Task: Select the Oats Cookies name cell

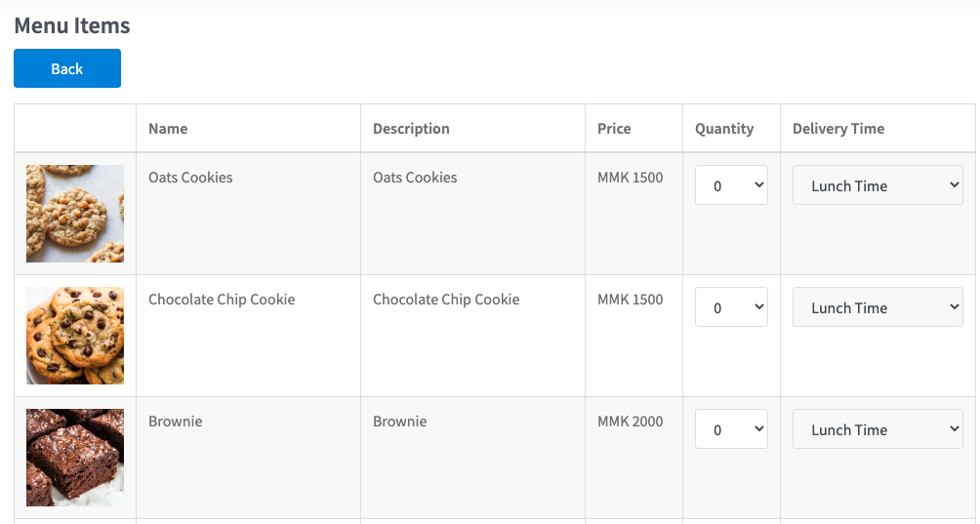Action: click(x=248, y=214)
